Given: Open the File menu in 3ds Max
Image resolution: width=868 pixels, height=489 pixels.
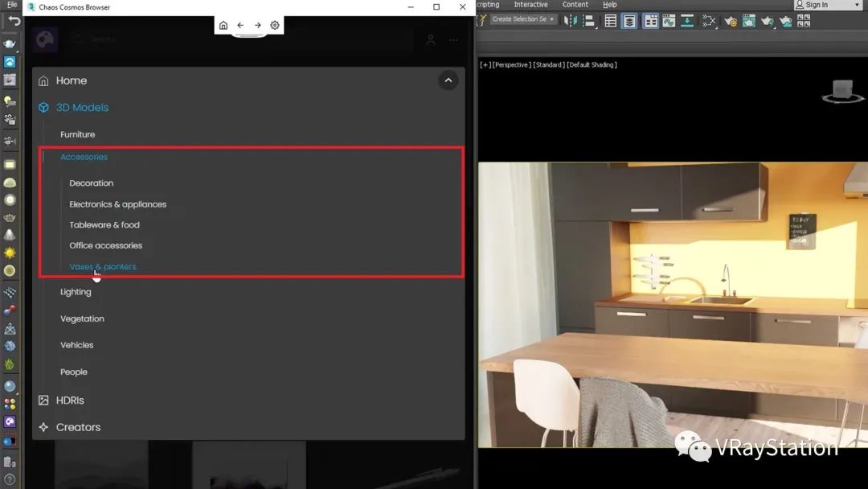Looking at the screenshot, I should 11,5.
